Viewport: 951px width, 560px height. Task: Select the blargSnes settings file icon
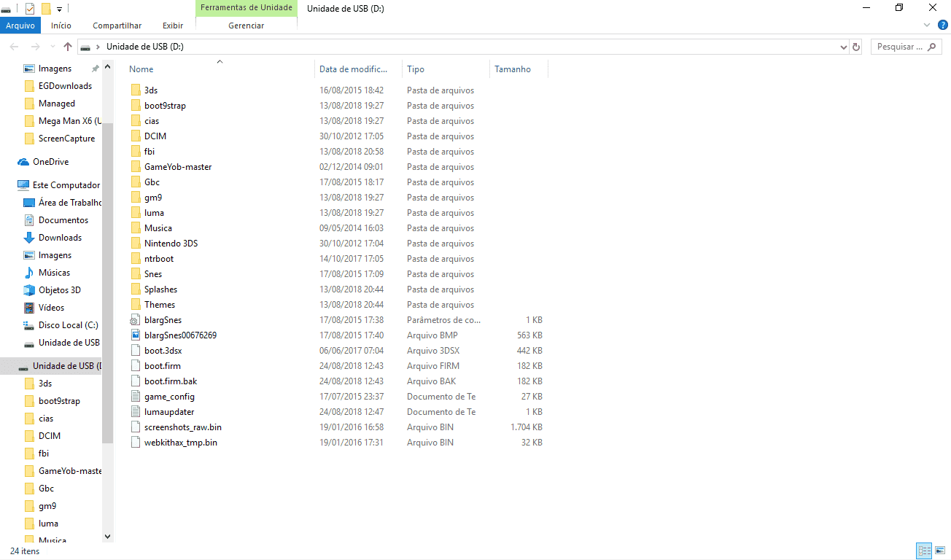coord(136,320)
